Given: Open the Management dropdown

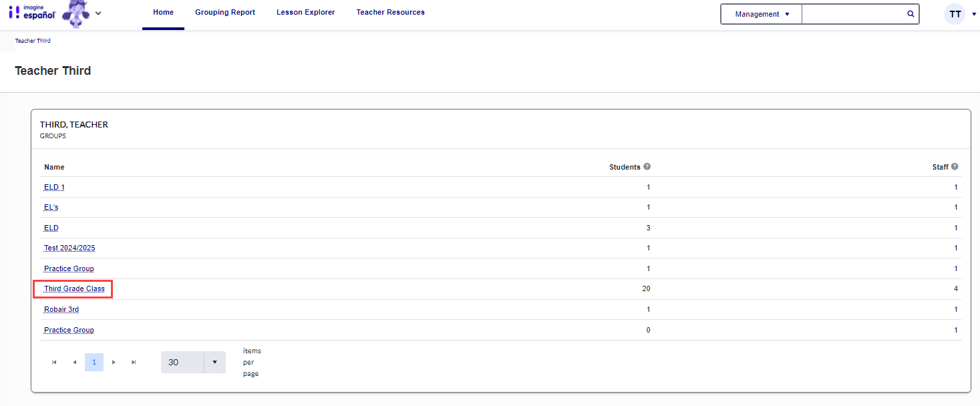Looking at the screenshot, I should tap(762, 14).
